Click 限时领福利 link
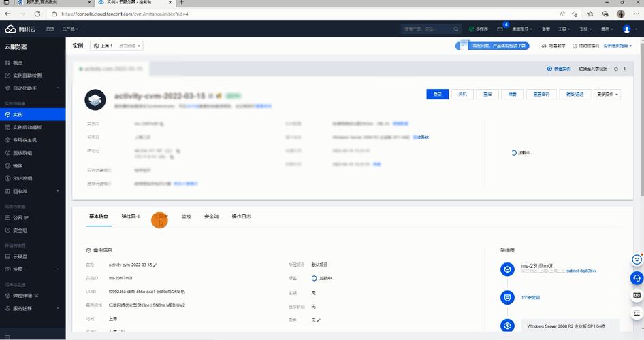Image resolution: width=644 pixels, height=340 pixels. click(585, 46)
